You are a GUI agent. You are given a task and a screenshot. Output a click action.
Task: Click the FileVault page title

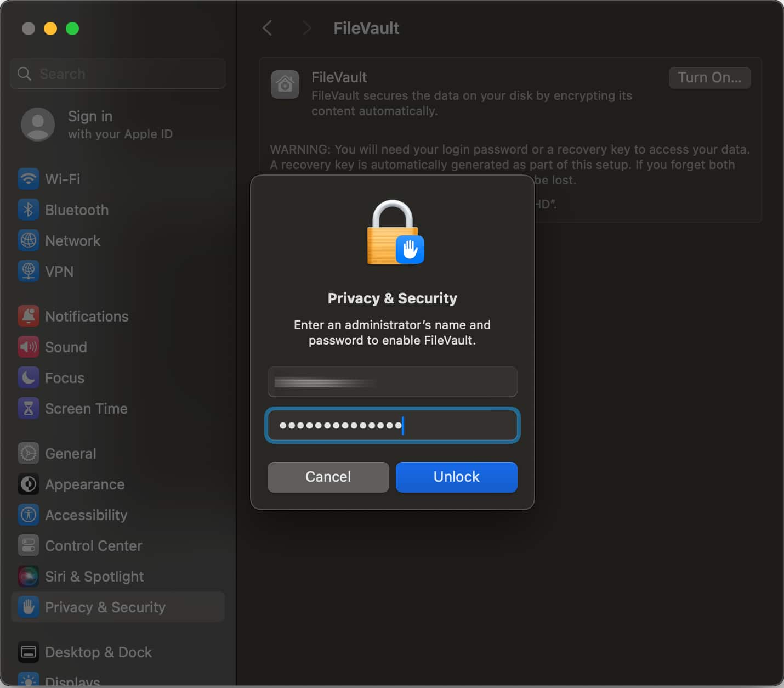click(366, 28)
